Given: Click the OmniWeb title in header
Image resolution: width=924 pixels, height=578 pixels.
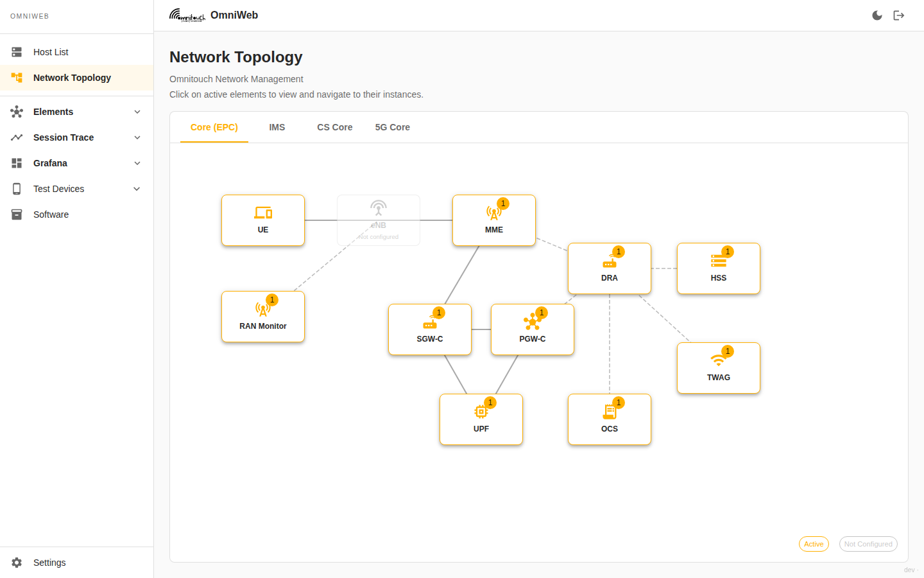Looking at the screenshot, I should coord(234,15).
